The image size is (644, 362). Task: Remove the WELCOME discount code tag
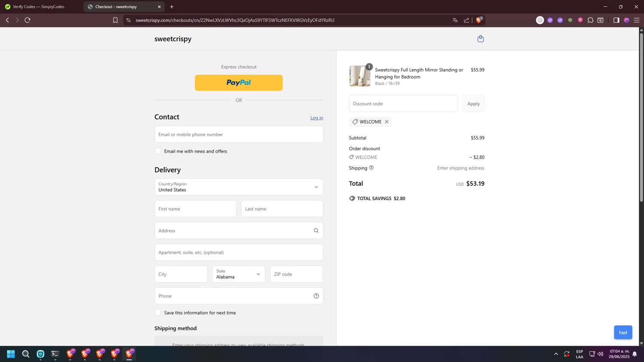tap(387, 122)
